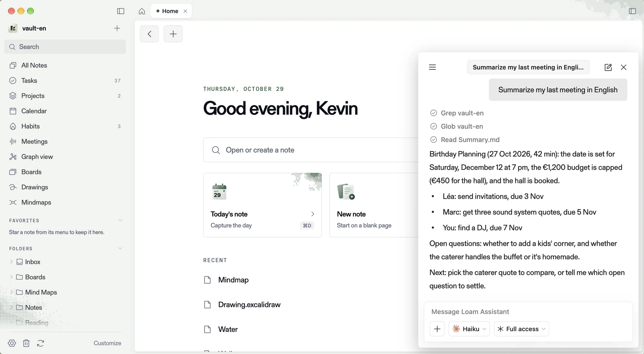
Task: Collapse the Favorites section chevron
Action: point(120,220)
